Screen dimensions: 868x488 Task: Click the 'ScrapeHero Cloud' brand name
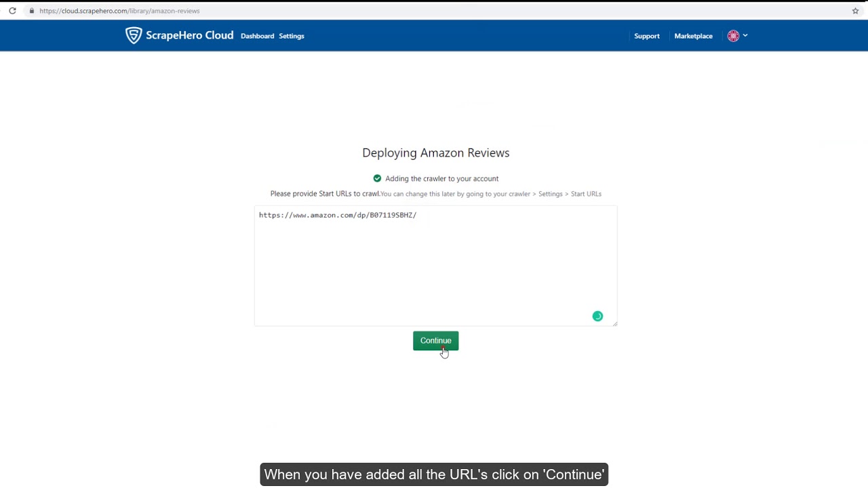(189, 35)
